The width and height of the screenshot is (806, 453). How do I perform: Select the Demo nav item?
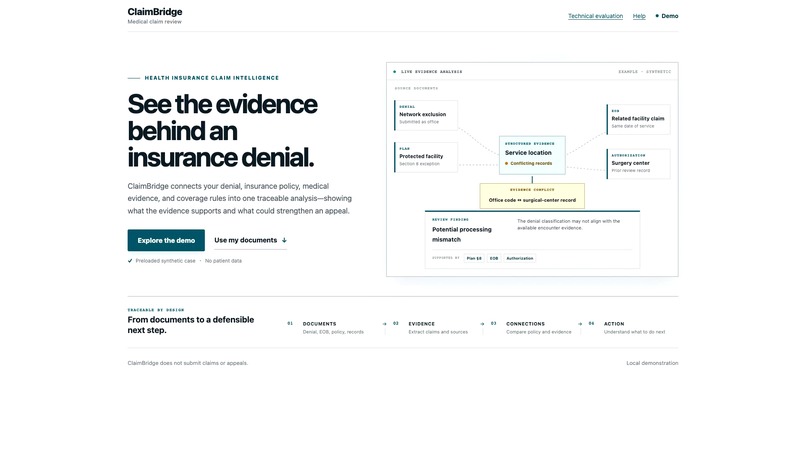click(x=667, y=16)
